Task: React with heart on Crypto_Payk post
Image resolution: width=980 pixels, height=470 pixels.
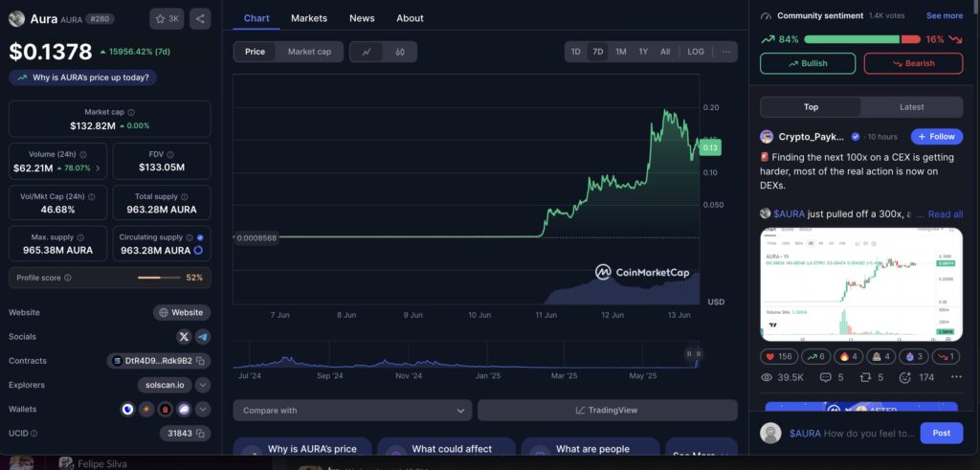Action: [779, 357]
